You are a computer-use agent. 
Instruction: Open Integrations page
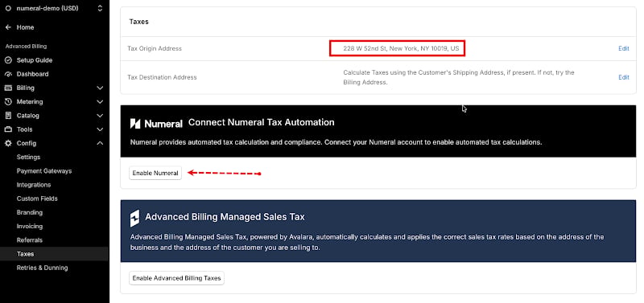tap(34, 185)
